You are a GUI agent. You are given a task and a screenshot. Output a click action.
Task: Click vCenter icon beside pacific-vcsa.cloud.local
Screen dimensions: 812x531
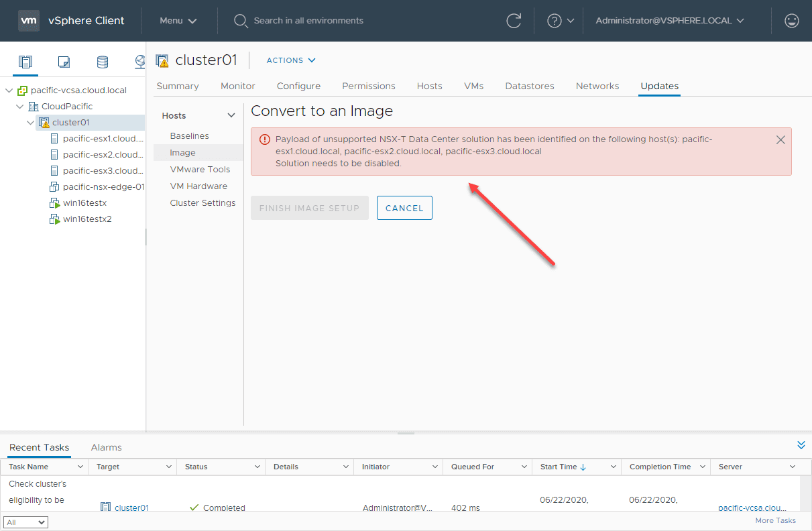click(x=23, y=91)
